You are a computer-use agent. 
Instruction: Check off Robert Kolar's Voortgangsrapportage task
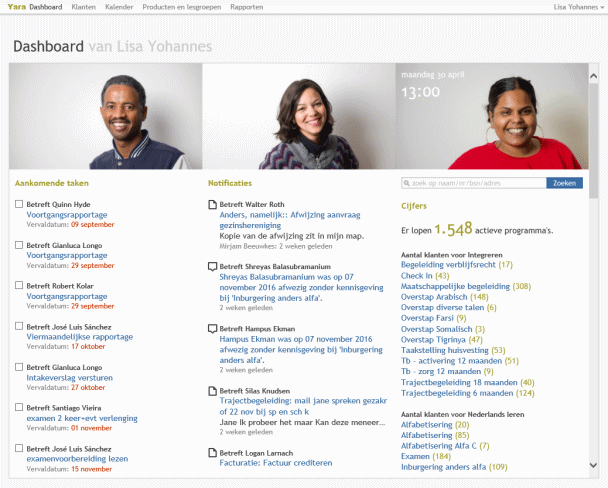tap(20, 286)
